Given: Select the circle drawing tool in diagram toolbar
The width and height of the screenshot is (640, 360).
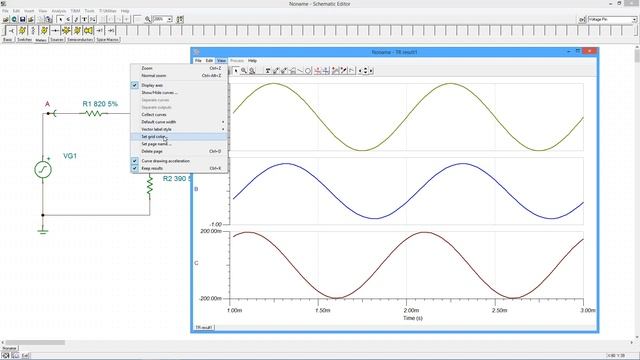Looking at the screenshot, I should [x=308, y=71].
